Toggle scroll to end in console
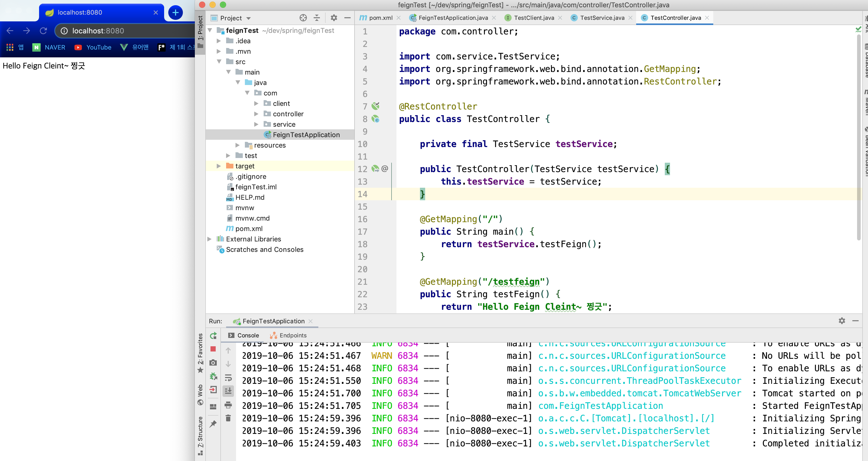The height and width of the screenshot is (461, 868). (x=228, y=391)
